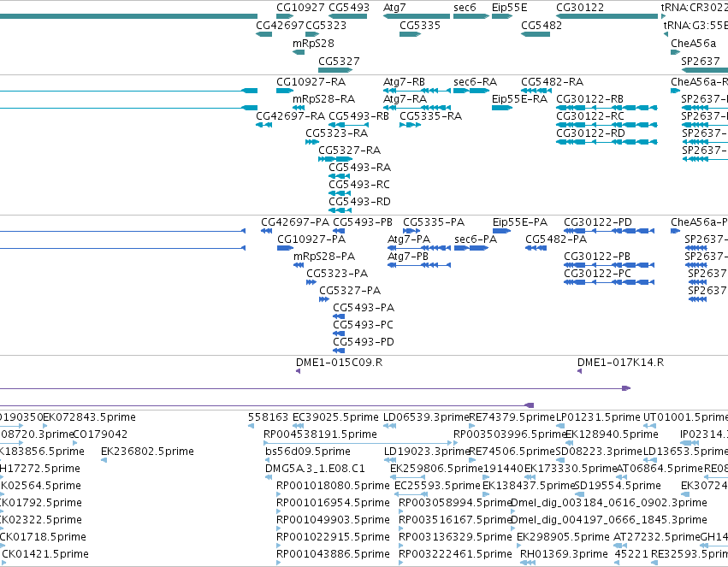Click the EK236802.5prime EST label
Image resolution: width=728 pixels, height=567 pixels.
[x=148, y=452]
